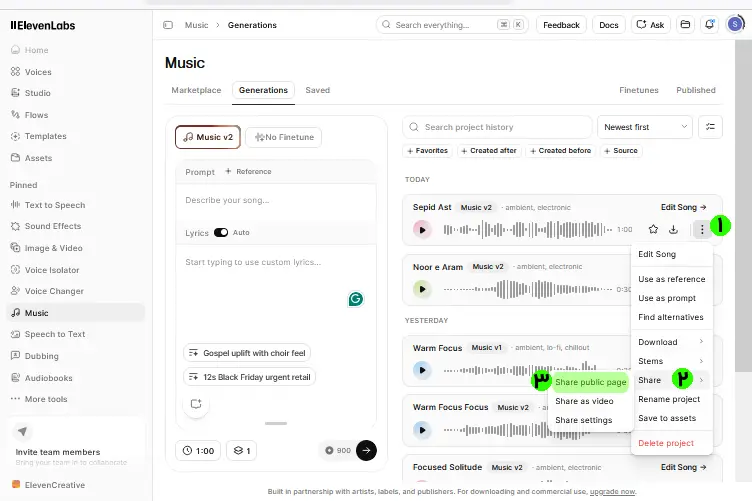The width and height of the screenshot is (752, 501).
Task: Switch to the Marketplace tab
Action: (x=196, y=90)
